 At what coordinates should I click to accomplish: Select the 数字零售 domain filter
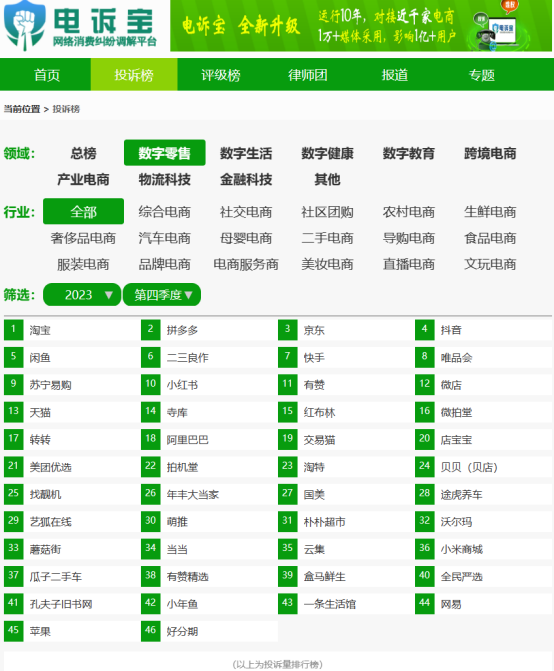165,153
